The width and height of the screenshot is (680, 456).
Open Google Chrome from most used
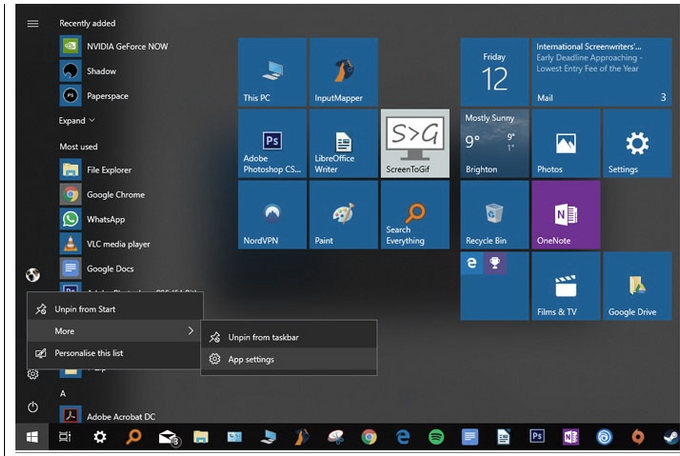point(103,194)
